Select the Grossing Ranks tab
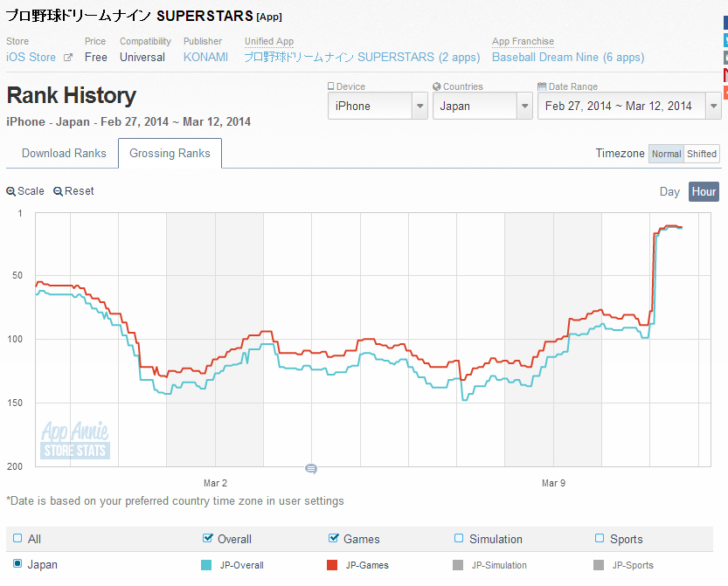728x586 pixels. 170,154
